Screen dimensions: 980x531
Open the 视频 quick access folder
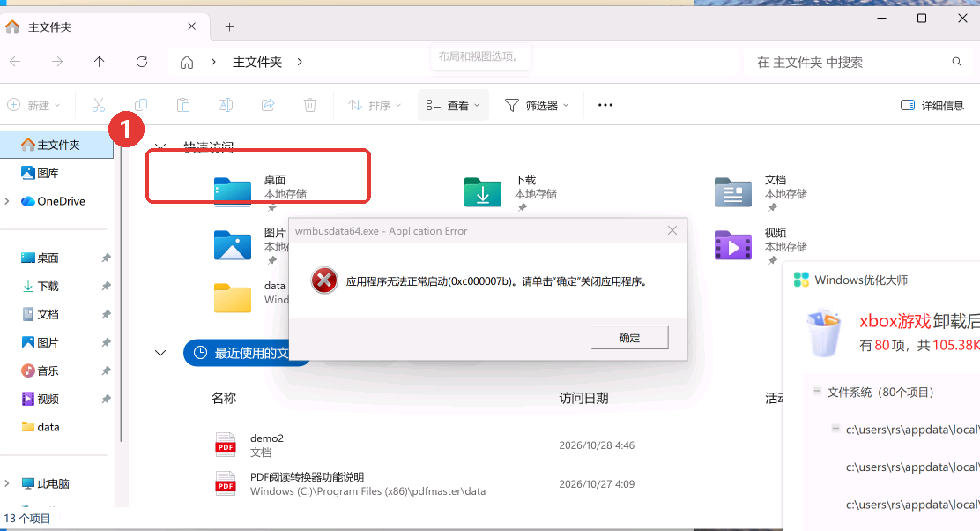(x=732, y=245)
